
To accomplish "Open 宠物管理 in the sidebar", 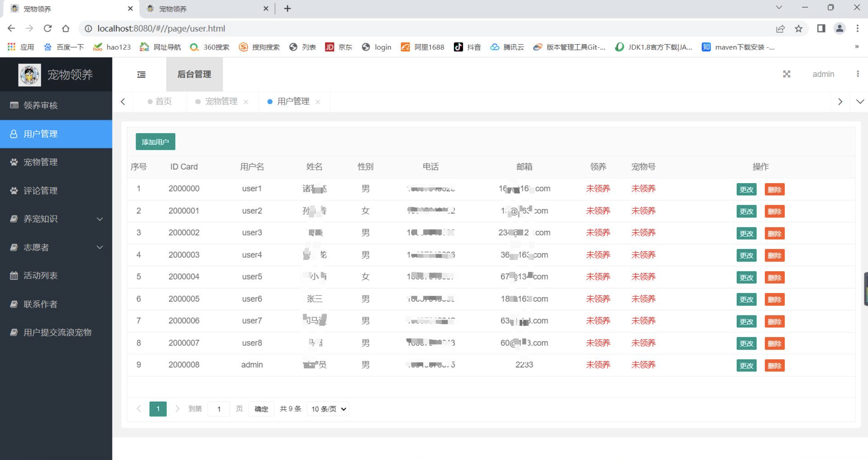I will pyautogui.click(x=56, y=162).
